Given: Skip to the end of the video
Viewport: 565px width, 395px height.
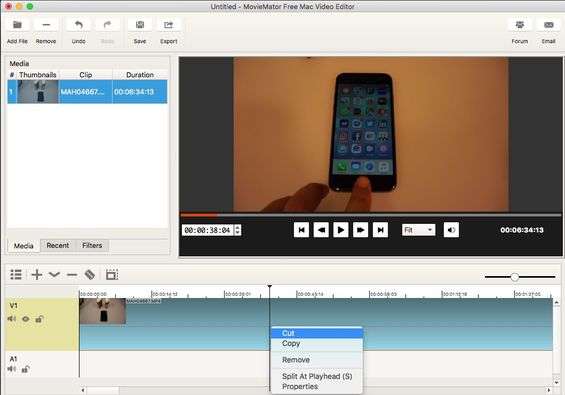Looking at the screenshot, I should (380, 230).
